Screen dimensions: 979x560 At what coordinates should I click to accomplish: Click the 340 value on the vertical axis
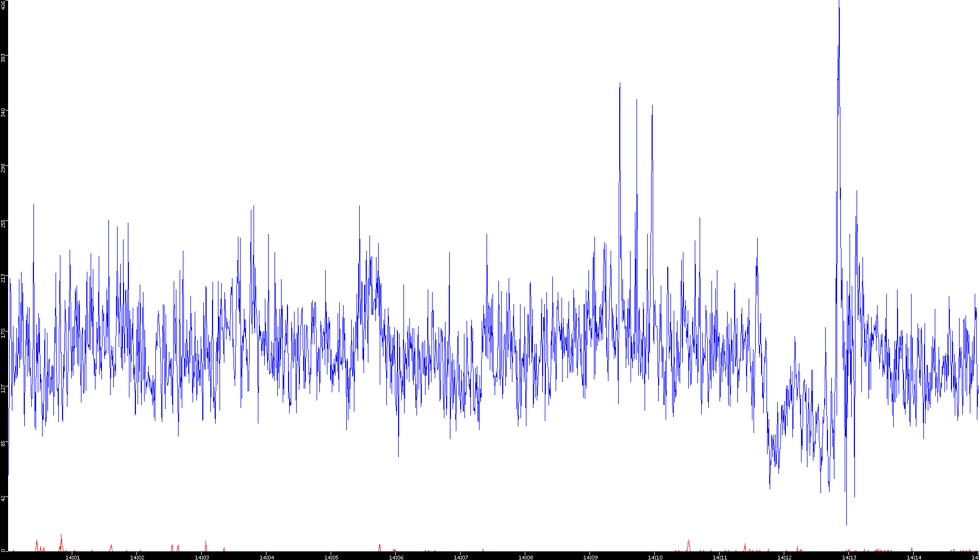3,112
